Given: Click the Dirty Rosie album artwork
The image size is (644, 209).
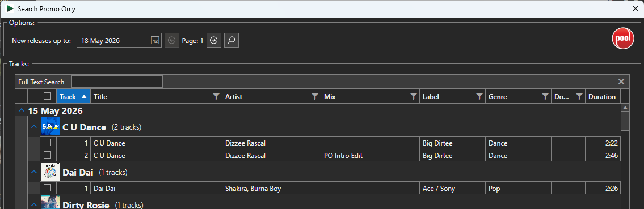Looking at the screenshot, I should pos(50,202).
